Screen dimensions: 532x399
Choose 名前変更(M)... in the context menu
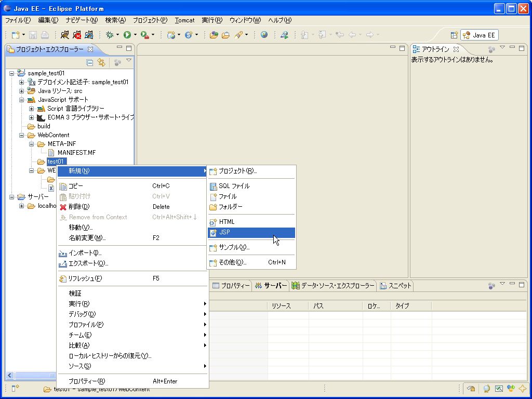(x=132, y=238)
